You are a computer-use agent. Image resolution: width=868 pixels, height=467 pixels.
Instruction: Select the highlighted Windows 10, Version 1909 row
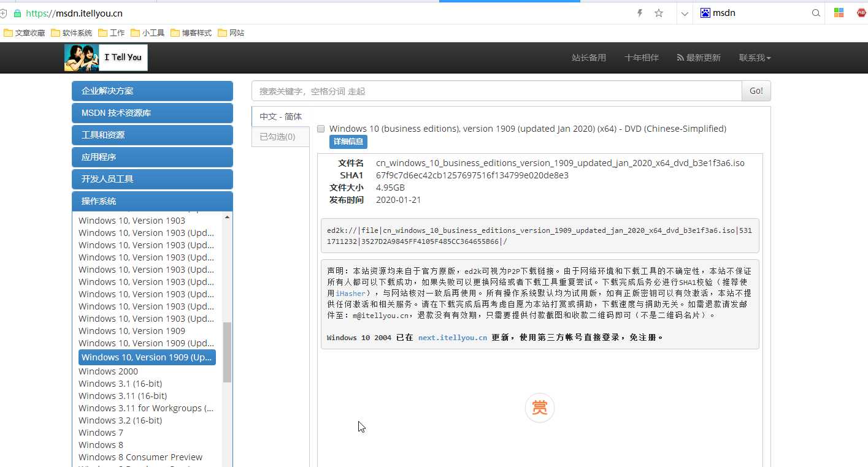coord(147,357)
